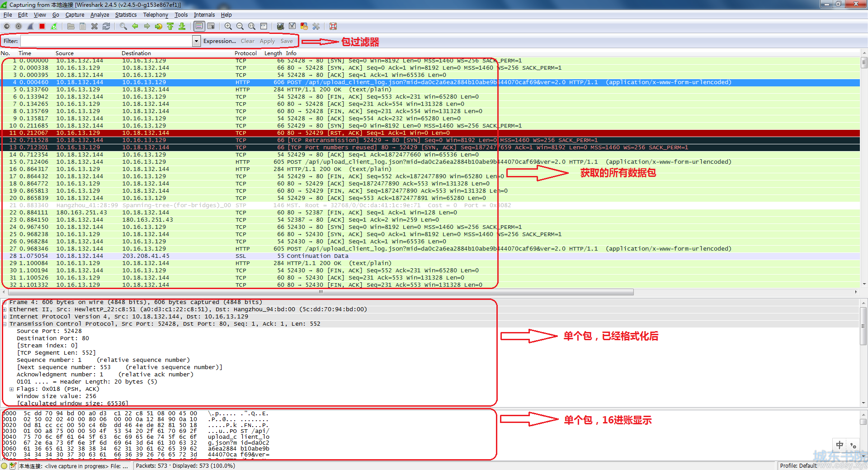The width and height of the screenshot is (868, 470).
Task: Restart the running live capture
Action: tap(54, 26)
